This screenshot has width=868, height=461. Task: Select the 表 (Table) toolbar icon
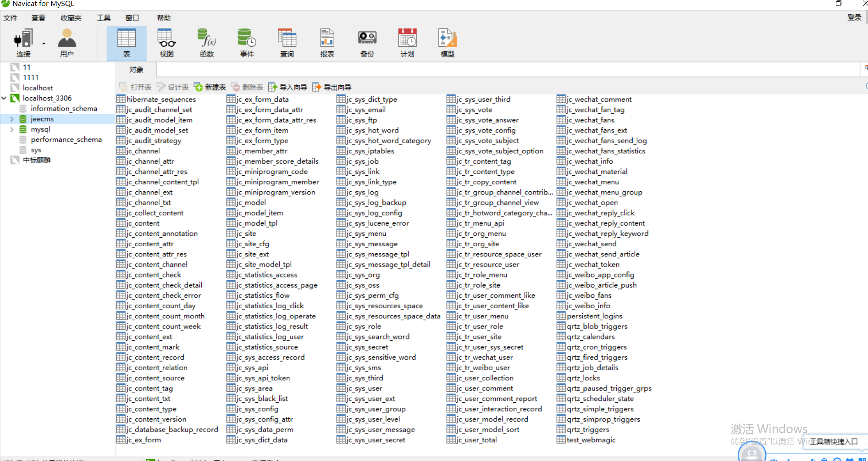click(x=127, y=43)
